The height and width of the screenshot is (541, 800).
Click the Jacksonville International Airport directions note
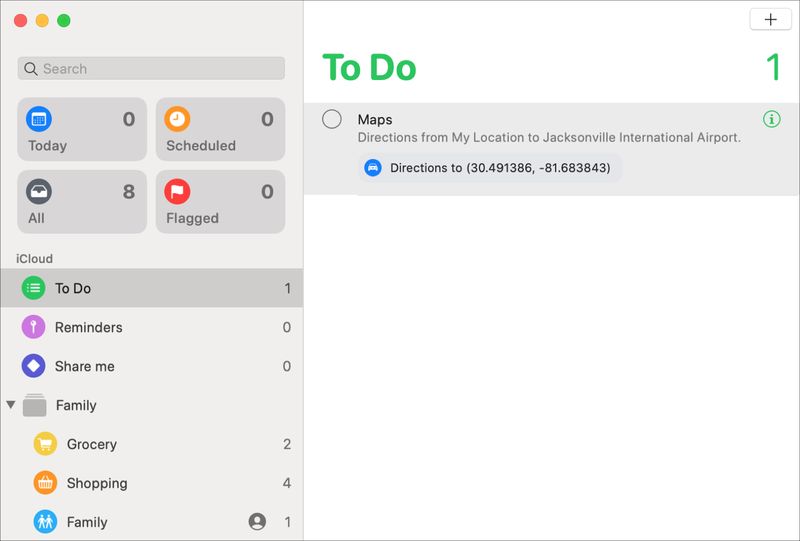click(x=549, y=138)
